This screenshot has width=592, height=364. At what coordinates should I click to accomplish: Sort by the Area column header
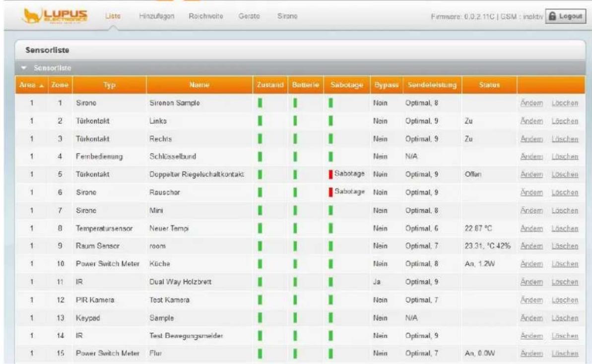(31, 85)
